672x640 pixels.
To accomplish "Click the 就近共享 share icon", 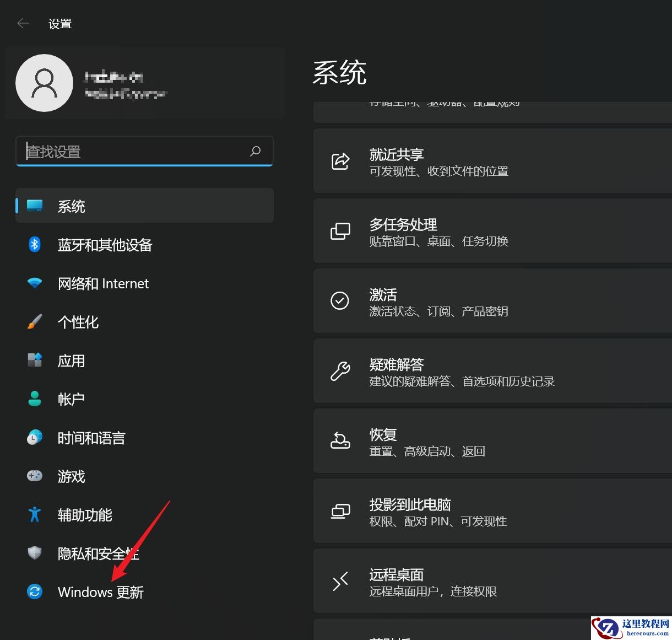I will click(x=340, y=161).
